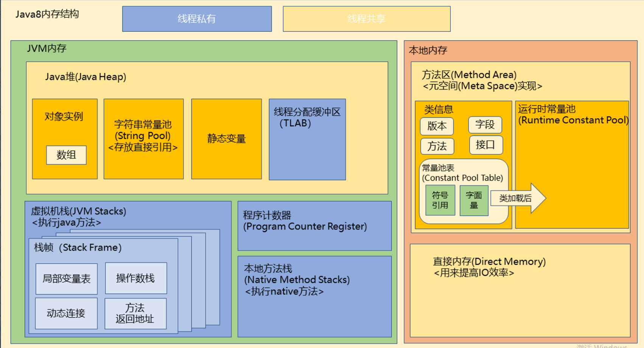Select the 字符串常量池 (String Pool) block
This screenshot has height=348, width=644.
pos(143,139)
